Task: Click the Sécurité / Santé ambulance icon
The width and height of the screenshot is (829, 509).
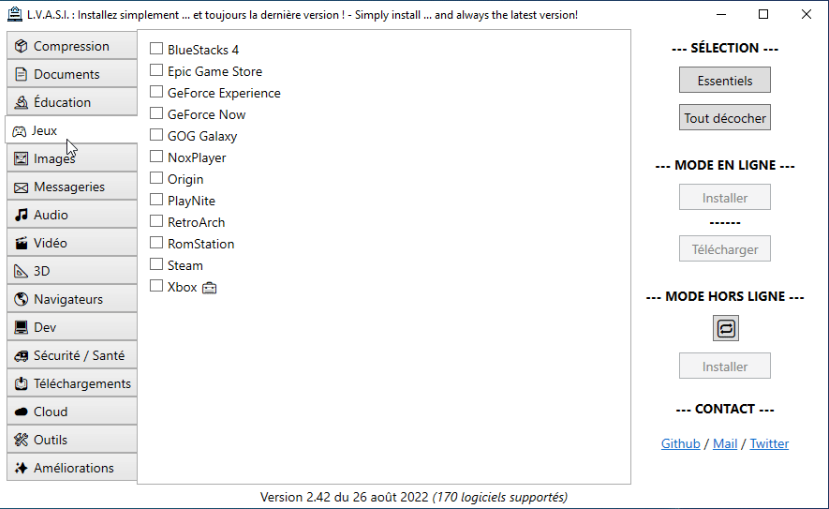Action: click(x=21, y=356)
